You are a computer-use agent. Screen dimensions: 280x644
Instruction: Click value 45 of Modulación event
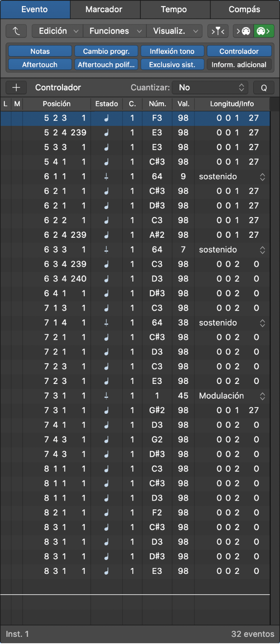pyautogui.click(x=183, y=395)
